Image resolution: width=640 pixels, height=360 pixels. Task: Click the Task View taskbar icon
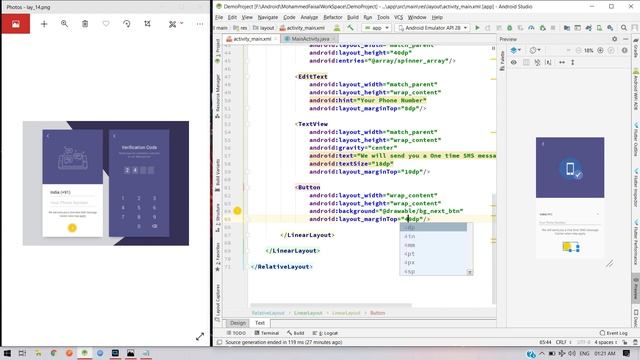[x=22, y=353]
